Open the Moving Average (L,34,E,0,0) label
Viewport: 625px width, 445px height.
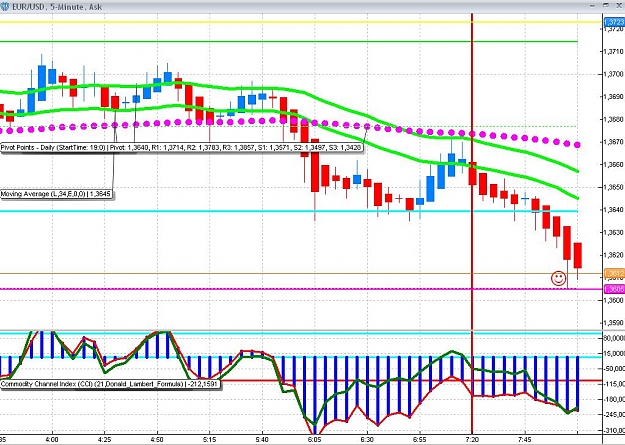click(56, 194)
